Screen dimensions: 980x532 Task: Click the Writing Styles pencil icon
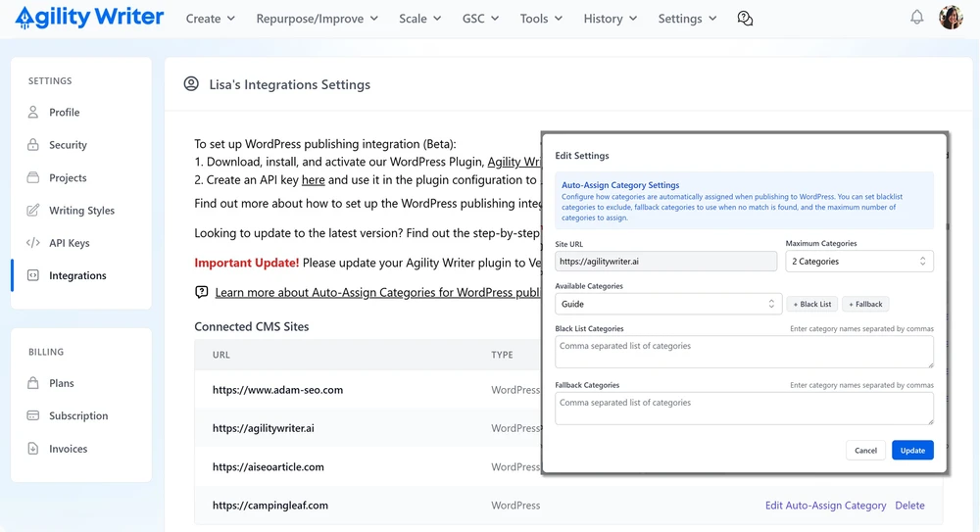33,210
